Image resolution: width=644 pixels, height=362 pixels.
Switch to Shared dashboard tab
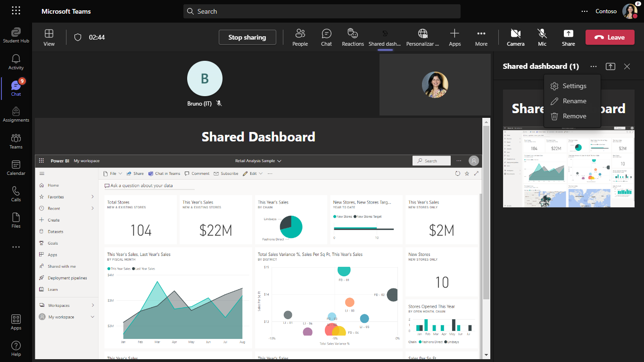coord(385,37)
